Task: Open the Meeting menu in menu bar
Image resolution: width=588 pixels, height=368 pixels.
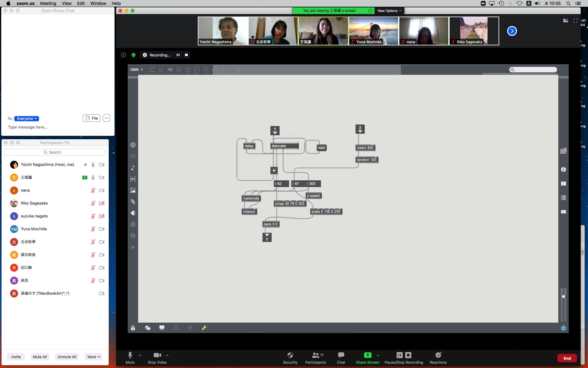Action: click(x=48, y=3)
